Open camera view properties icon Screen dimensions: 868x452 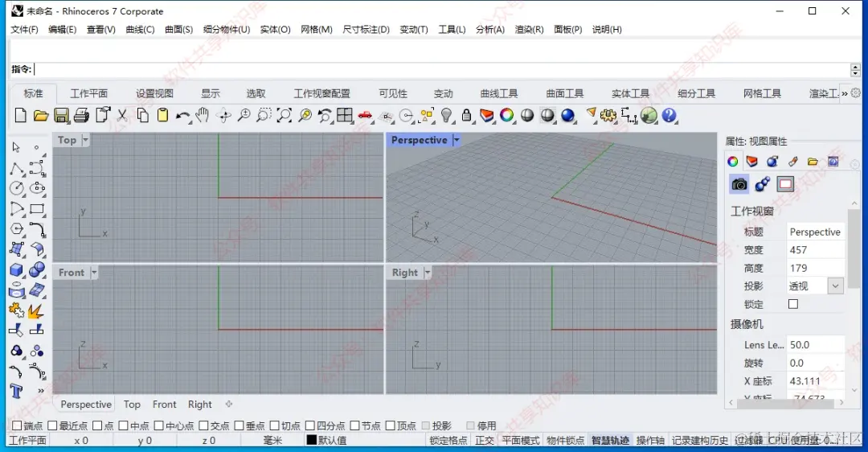[x=739, y=184]
